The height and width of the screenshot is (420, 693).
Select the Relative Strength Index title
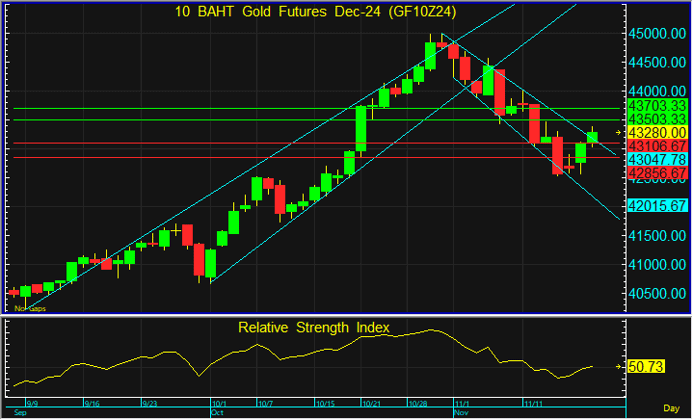pyautogui.click(x=313, y=327)
